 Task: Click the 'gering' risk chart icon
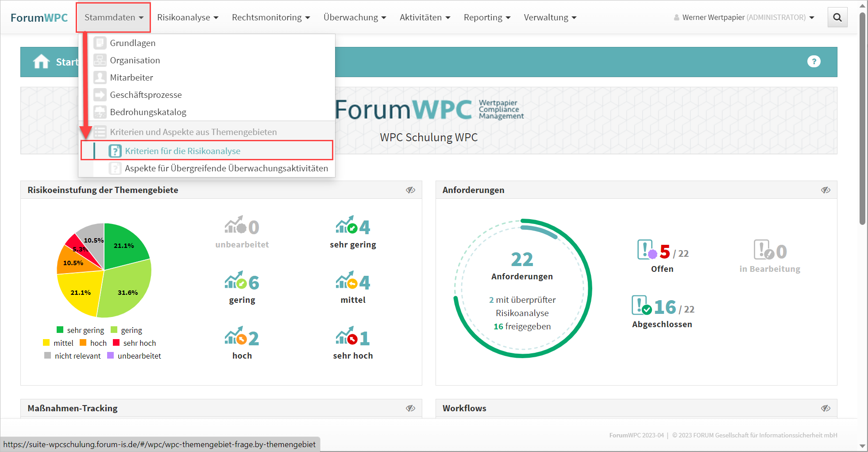(x=235, y=282)
